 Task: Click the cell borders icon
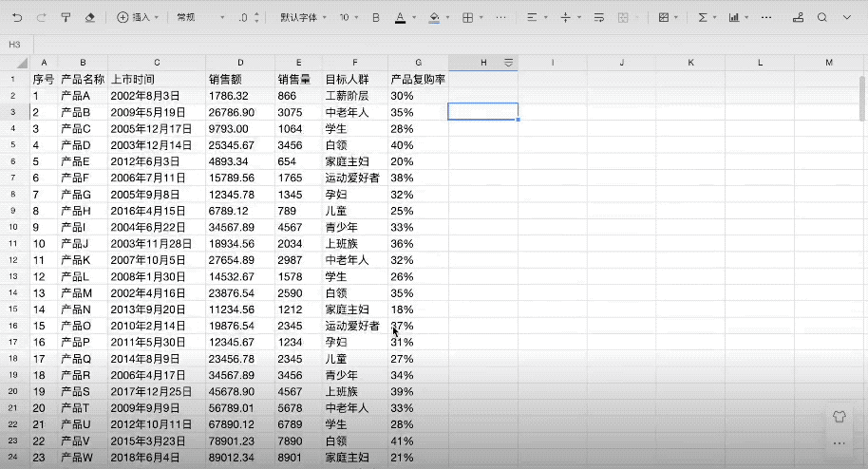tap(467, 17)
